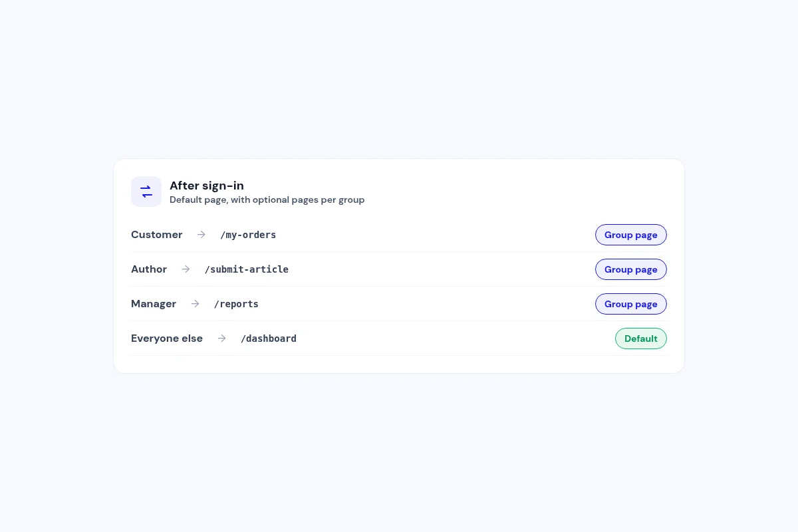Select the Group page badge for Manager

pyautogui.click(x=631, y=304)
